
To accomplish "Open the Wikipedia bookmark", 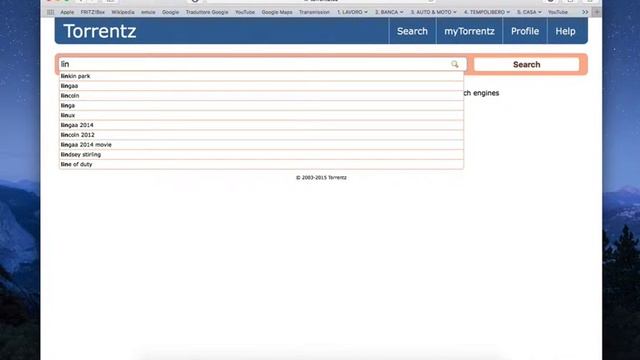I will 123,12.
